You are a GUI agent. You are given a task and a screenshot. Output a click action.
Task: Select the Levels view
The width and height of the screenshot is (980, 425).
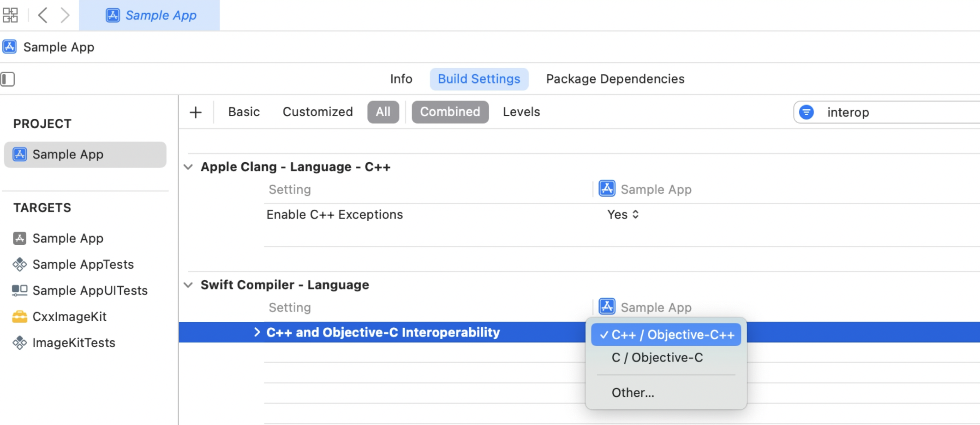point(521,112)
